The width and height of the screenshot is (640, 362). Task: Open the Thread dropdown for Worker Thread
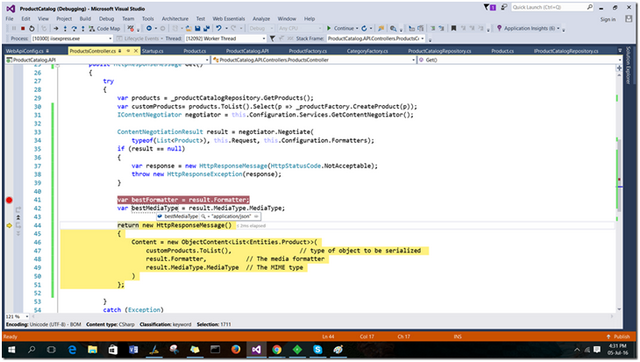click(x=264, y=39)
